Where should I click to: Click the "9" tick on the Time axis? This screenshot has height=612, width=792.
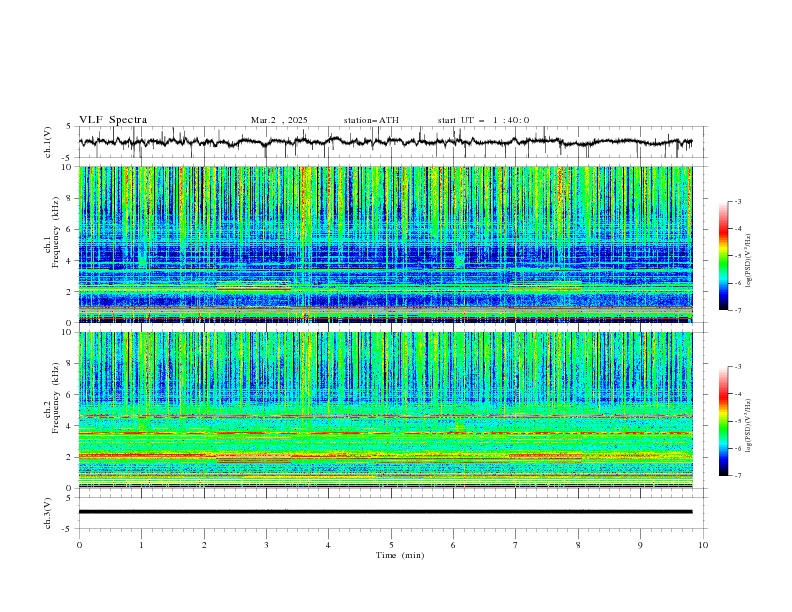coord(640,545)
